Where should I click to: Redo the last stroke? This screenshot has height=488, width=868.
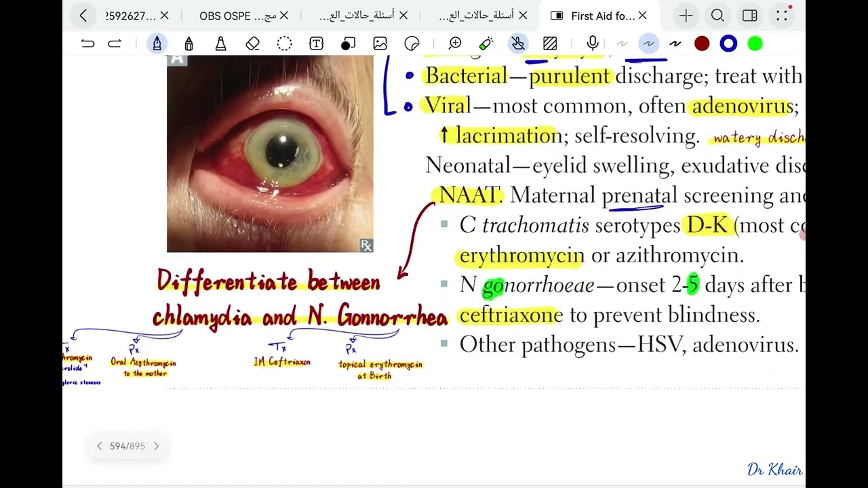(115, 44)
